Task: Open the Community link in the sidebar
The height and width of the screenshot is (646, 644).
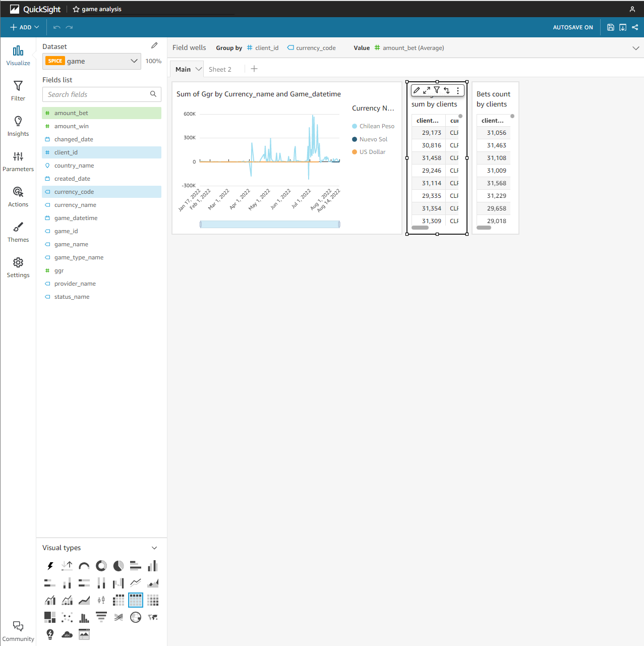Action: tap(18, 631)
